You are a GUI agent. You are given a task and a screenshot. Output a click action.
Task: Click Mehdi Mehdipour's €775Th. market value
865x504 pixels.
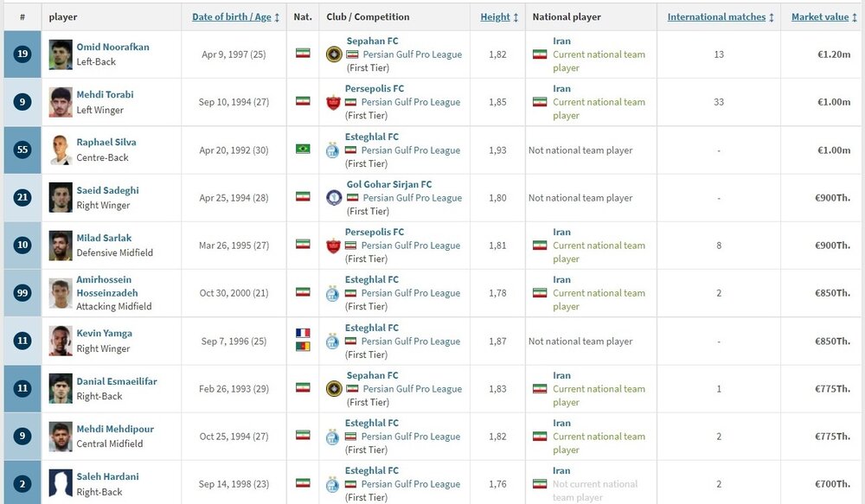(832, 437)
